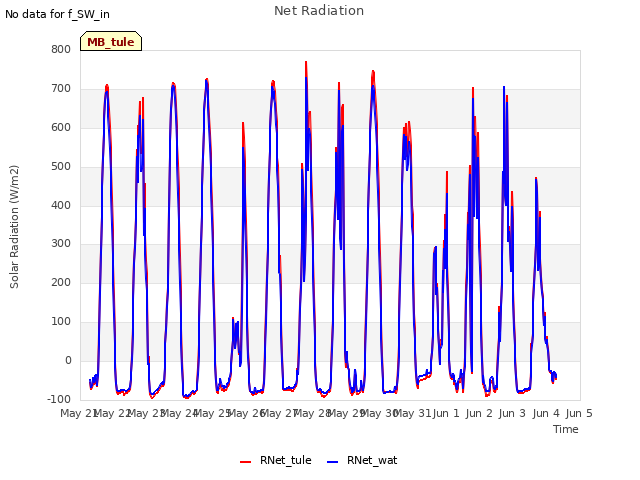Click the -100 y-axis tick label

(x=59, y=399)
